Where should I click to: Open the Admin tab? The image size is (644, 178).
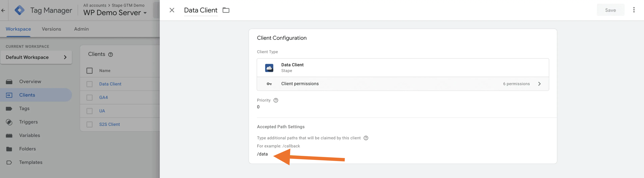click(81, 29)
